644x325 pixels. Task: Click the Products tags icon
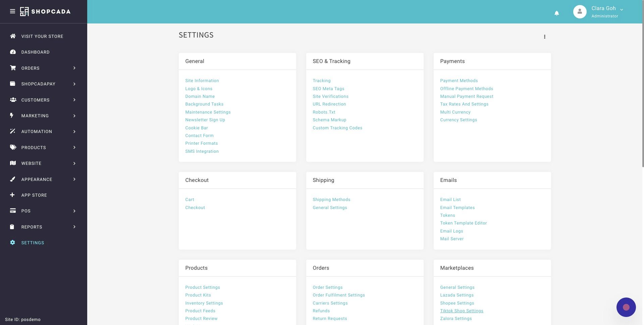(x=13, y=147)
